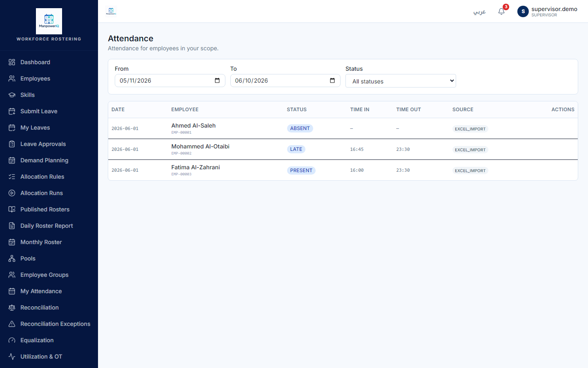Click the ABSENT status badge

pyautogui.click(x=300, y=128)
